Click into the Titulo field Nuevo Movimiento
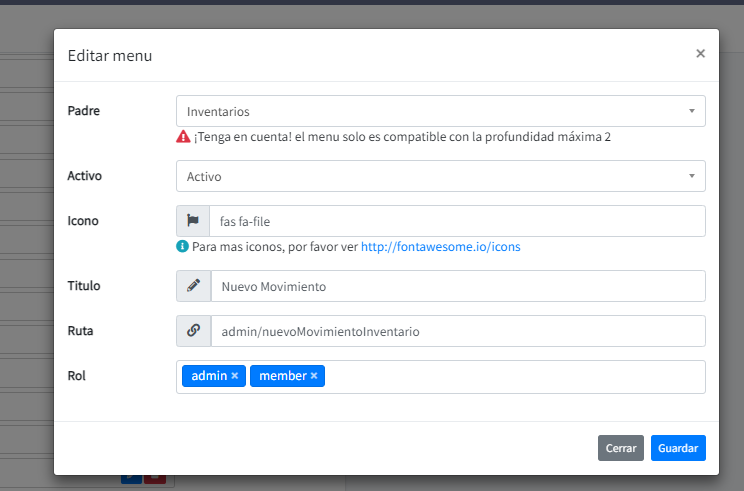This screenshot has width=744, height=491. point(457,286)
